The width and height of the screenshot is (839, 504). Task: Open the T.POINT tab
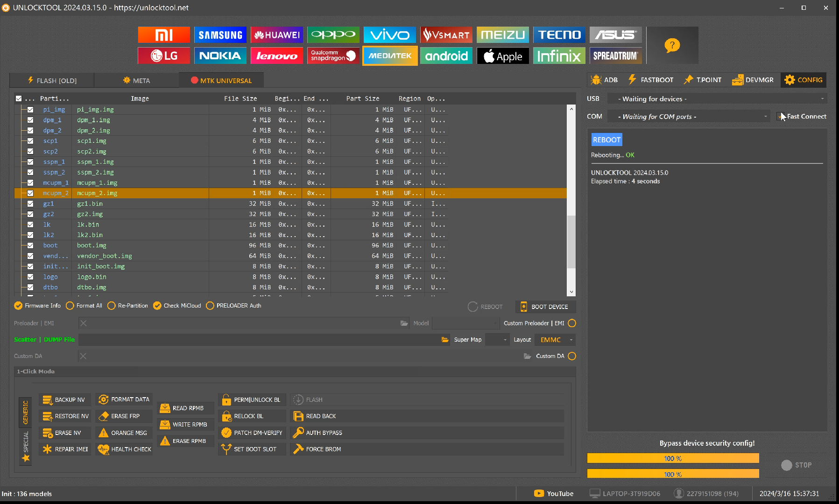pos(703,80)
